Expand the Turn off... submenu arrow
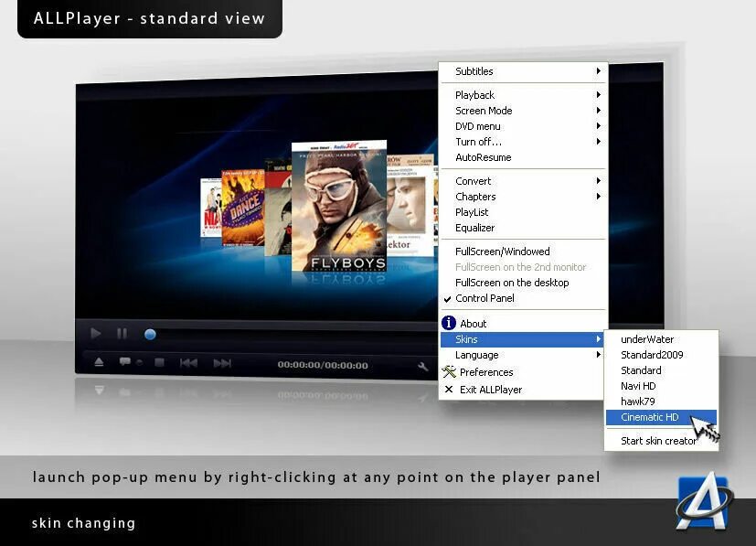Viewport: 756px width, 546px height. tap(599, 142)
